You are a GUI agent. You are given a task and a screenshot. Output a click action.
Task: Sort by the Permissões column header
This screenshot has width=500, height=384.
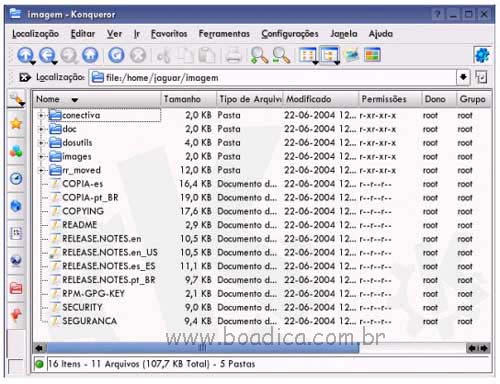(x=390, y=99)
